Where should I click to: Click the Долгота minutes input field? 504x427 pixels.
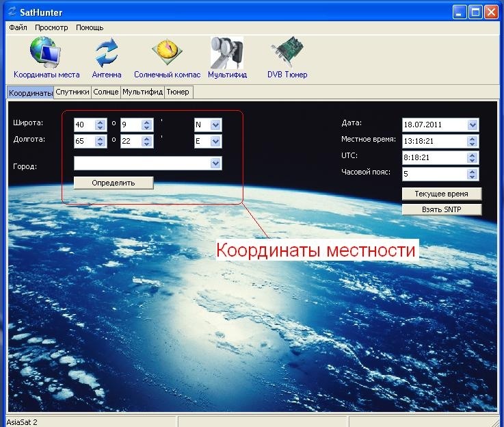pyautogui.click(x=131, y=142)
